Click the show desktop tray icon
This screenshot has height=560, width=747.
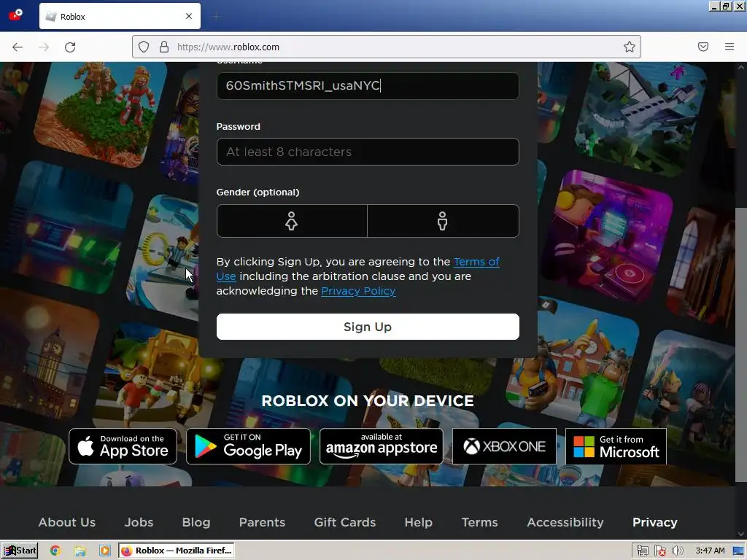[x=739, y=551]
